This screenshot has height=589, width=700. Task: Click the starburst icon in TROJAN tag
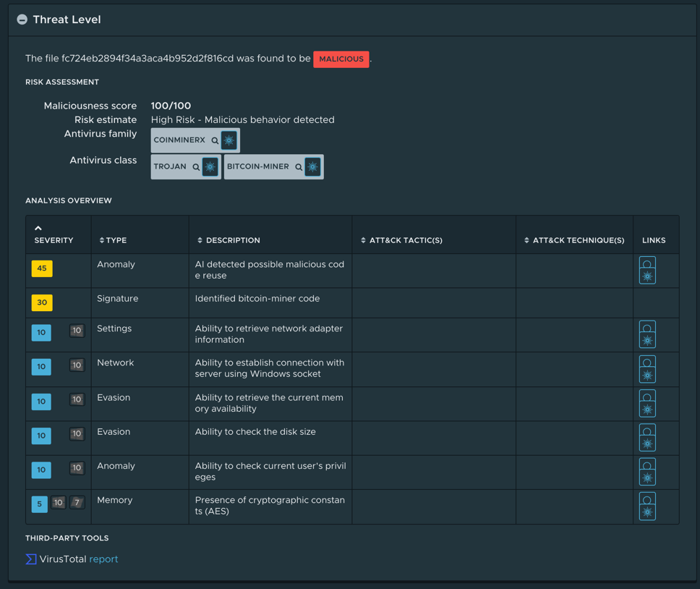click(210, 167)
